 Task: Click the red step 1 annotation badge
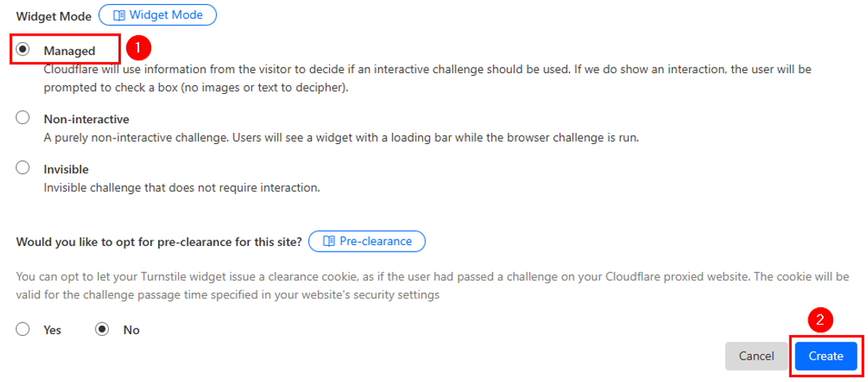138,48
